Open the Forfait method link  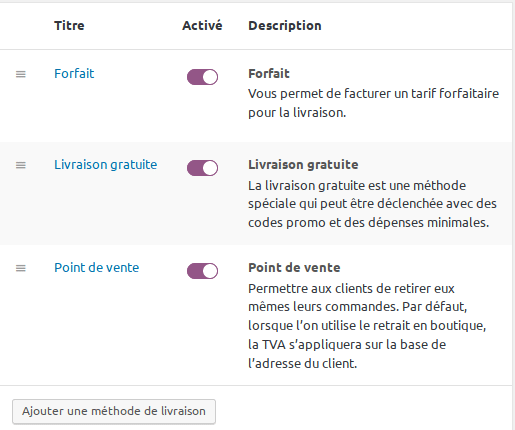coord(74,73)
